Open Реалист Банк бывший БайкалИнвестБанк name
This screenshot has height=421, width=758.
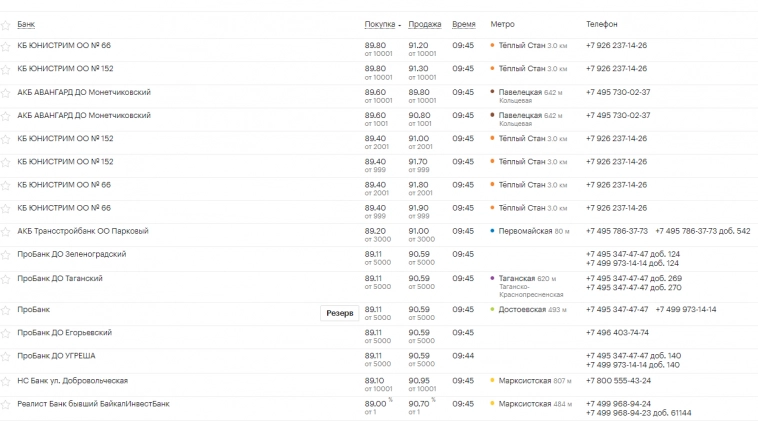93,404
